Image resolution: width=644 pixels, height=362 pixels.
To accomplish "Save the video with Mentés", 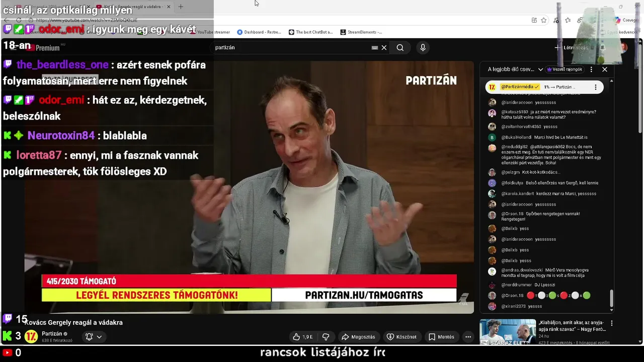I will [x=441, y=337].
